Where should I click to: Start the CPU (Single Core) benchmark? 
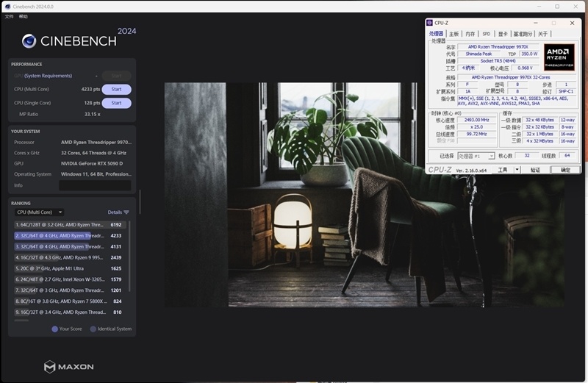coord(116,103)
